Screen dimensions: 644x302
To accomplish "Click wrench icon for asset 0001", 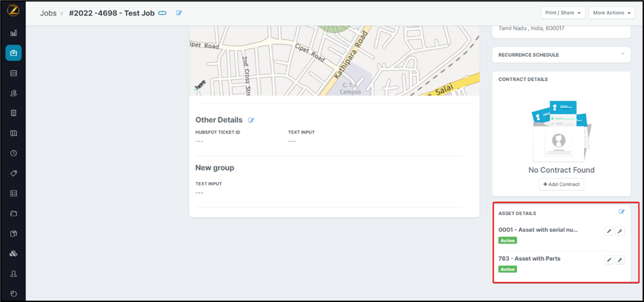I will [620, 231].
